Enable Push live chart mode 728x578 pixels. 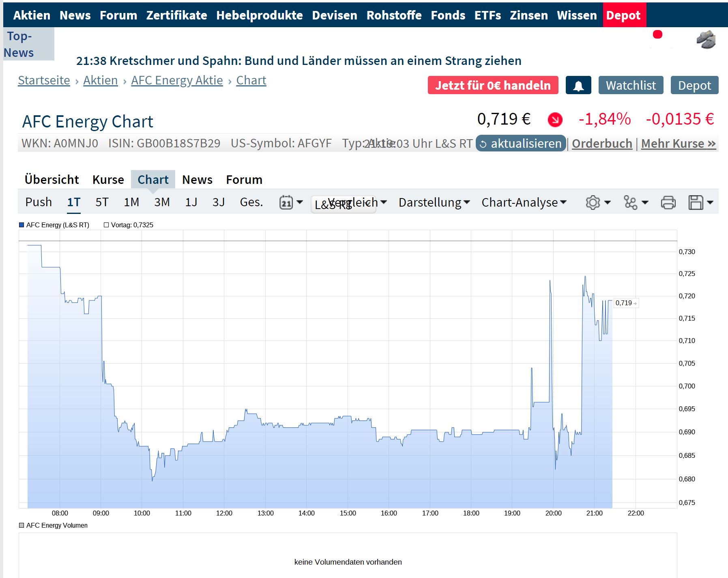point(39,202)
